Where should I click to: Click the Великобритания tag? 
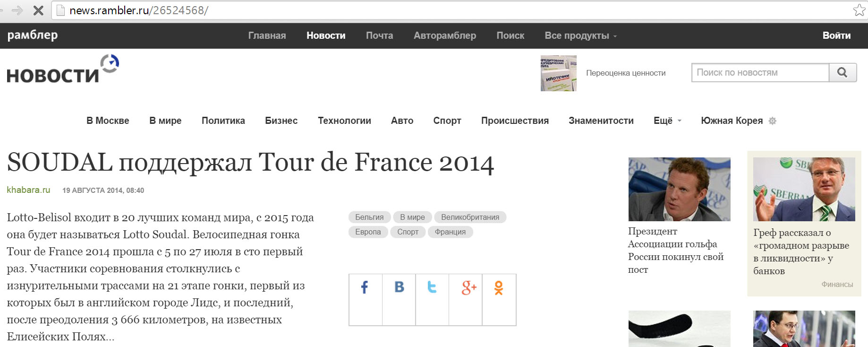pyautogui.click(x=470, y=217)
